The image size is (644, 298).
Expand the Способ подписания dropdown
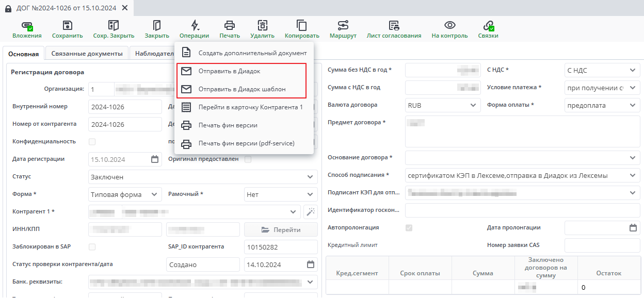pyautogui.click(x=633, y=175)
